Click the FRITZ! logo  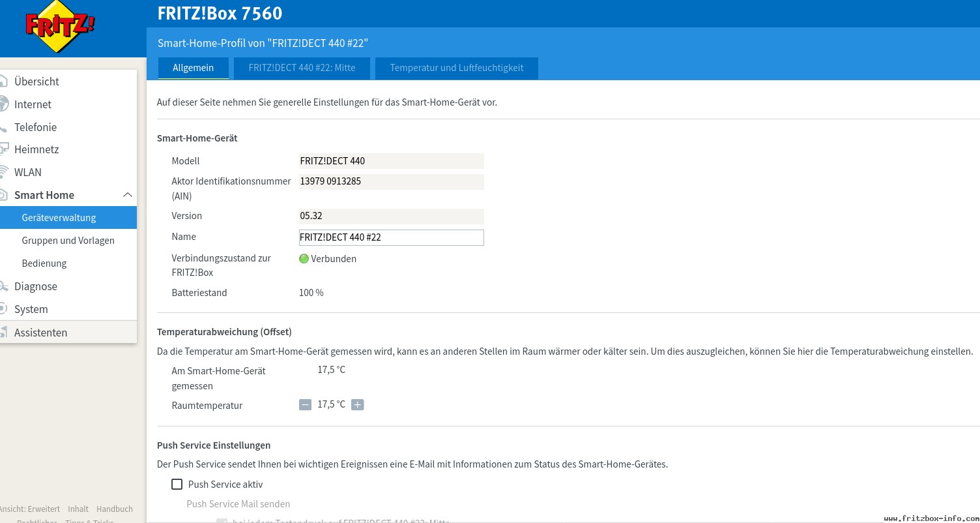pos(60,27)
